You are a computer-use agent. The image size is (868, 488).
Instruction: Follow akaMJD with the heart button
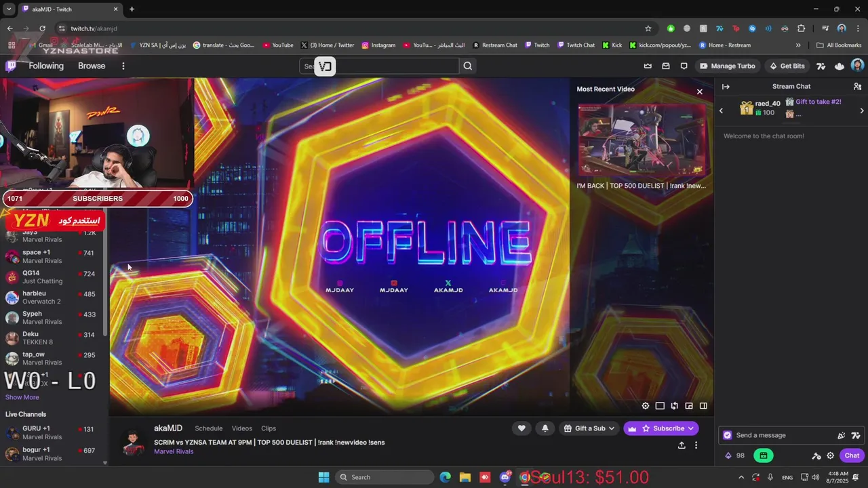tap(521, 428)
